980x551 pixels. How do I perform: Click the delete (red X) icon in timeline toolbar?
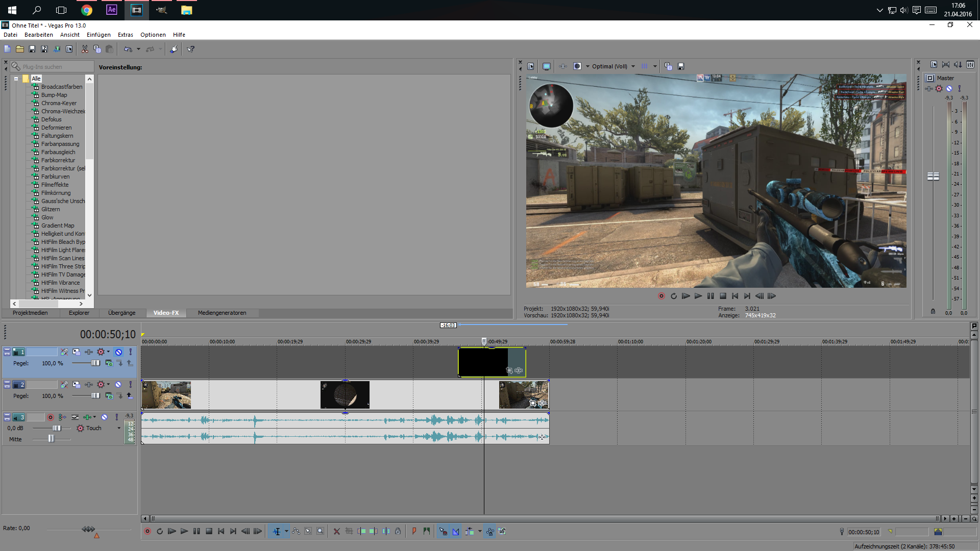click(x=337, y=532)
